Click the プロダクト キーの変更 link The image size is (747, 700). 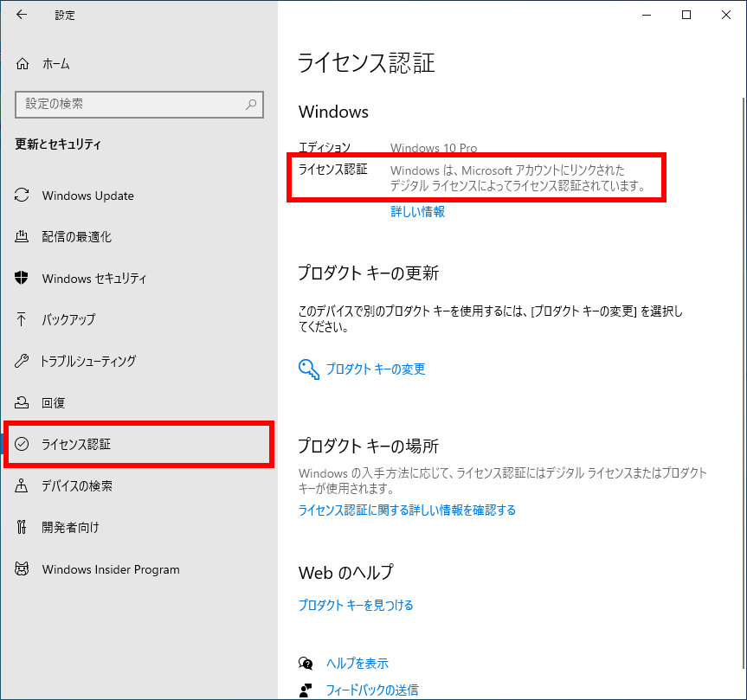pyautogui.click(x=376, y=369)
